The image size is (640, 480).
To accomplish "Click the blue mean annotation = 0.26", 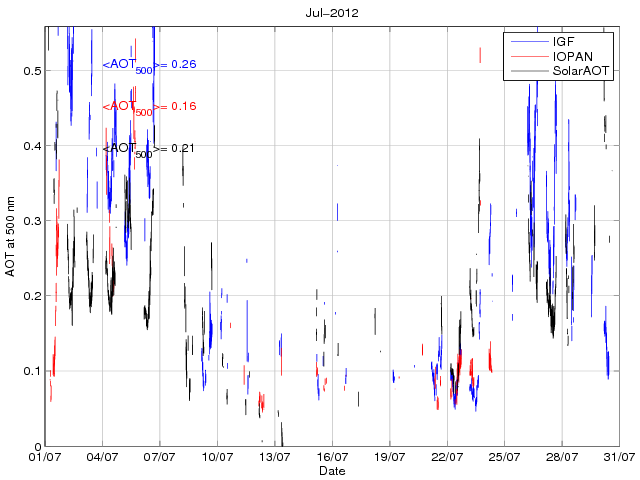I will pos(149,65).
